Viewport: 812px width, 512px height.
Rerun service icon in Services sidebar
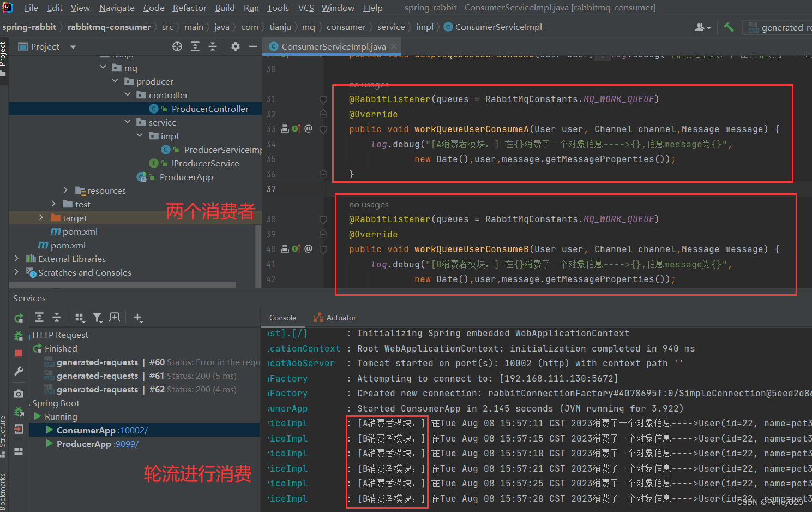pyautogui.click(x=19, y=318)
